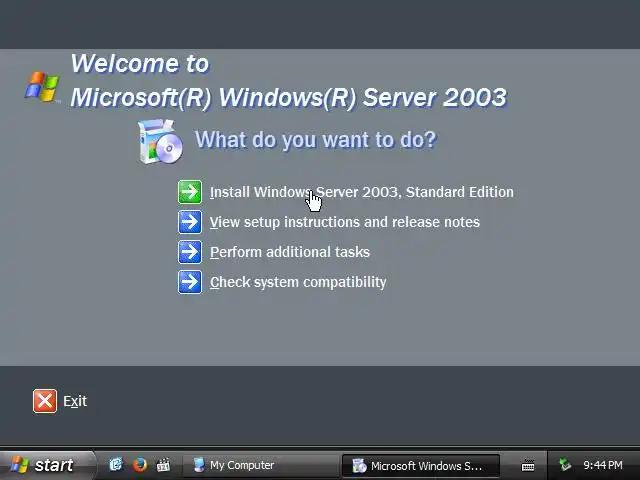Select Check system compatibility link
The image size is (640, 480).
(298, 282)
